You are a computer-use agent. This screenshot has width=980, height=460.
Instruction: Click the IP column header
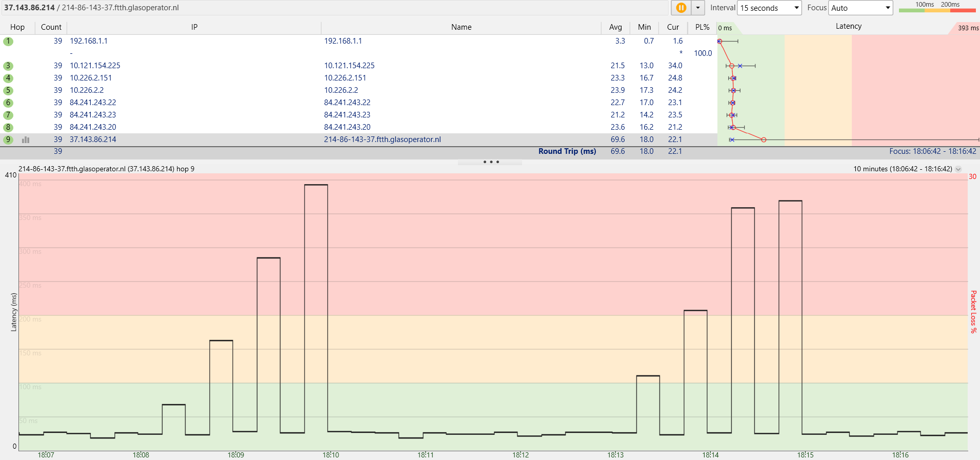pyautogui.click(x=194, y=27)
